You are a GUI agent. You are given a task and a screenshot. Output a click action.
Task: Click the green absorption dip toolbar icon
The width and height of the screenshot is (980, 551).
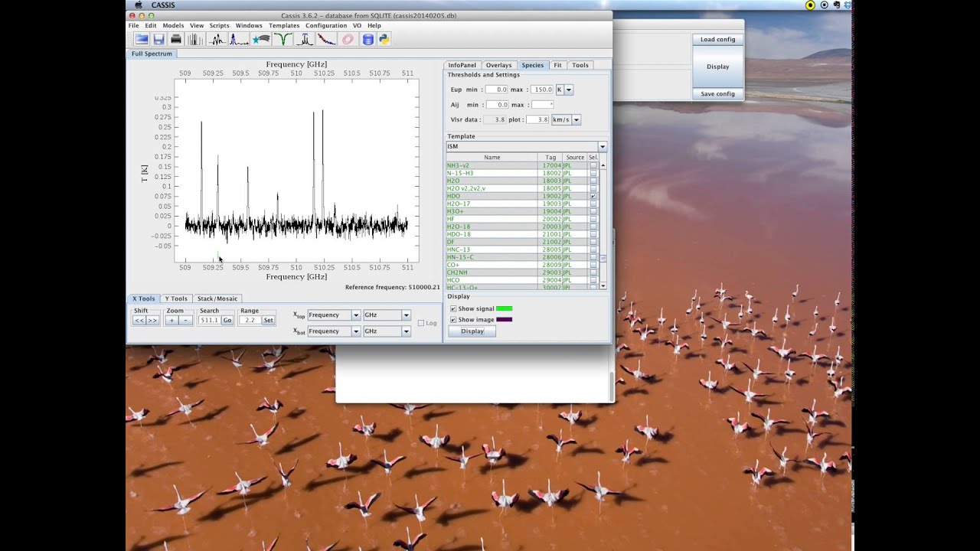[283, 39]
